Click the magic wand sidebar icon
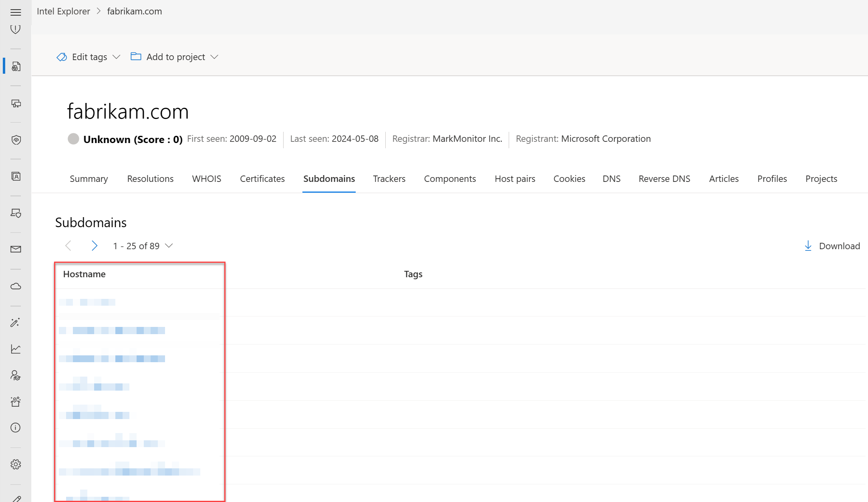 16,323
